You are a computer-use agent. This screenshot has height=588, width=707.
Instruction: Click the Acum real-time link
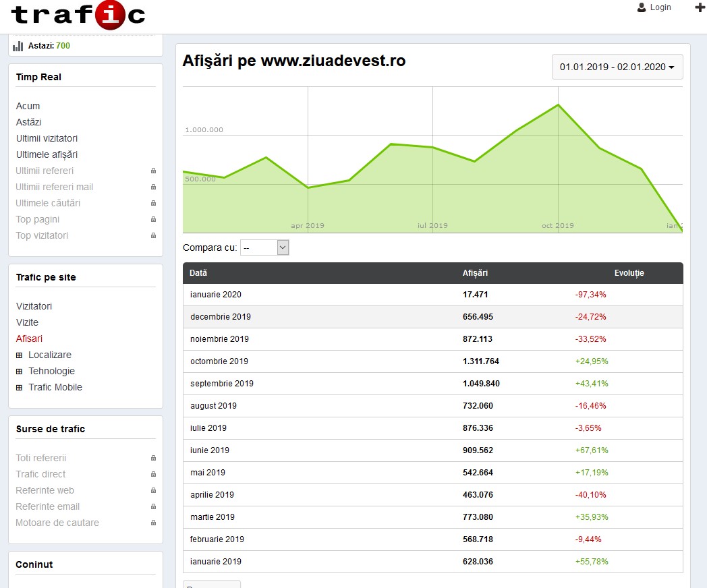28,106
